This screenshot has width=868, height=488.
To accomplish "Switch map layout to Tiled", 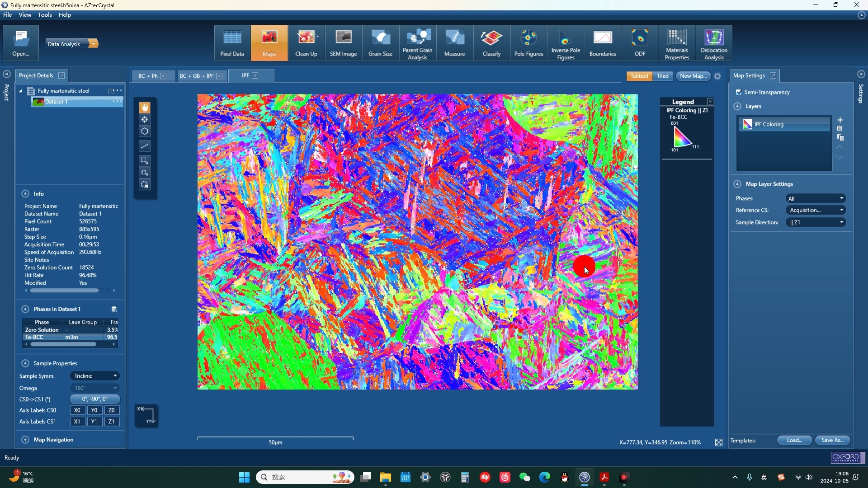I will coord(663,76).
